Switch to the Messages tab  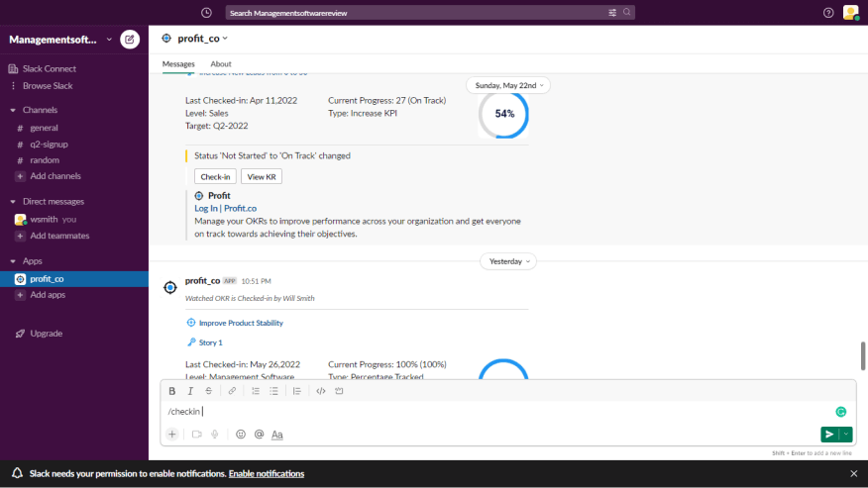(x=178, y=64)
